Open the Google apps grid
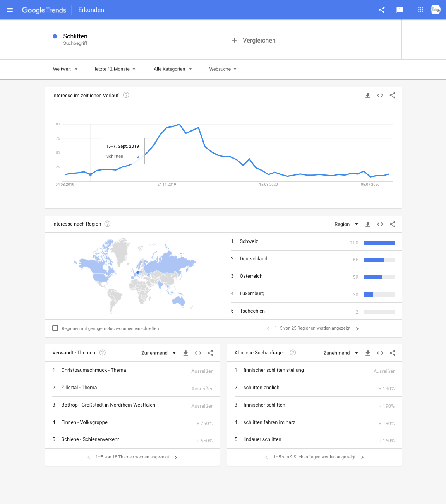Viewport: 446px width, 504px height. (x=420, y=10)
